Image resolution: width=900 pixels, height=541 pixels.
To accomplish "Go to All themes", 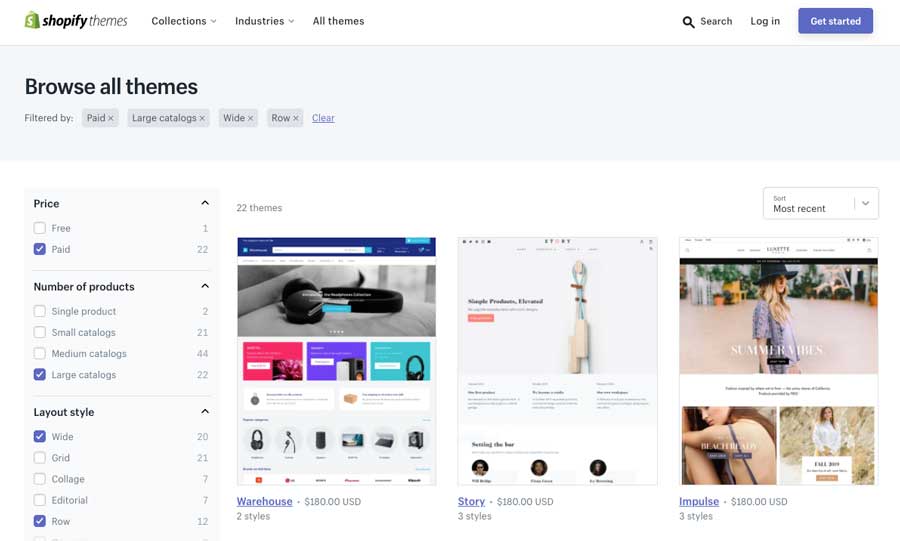I will point(338,21).
